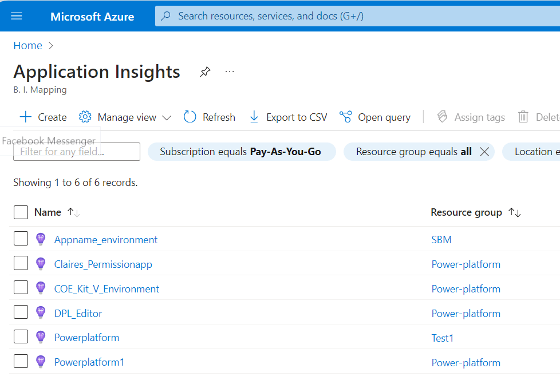560x392 pixels.
Task: Remove the Resource group filter
Action: [484, 152]
